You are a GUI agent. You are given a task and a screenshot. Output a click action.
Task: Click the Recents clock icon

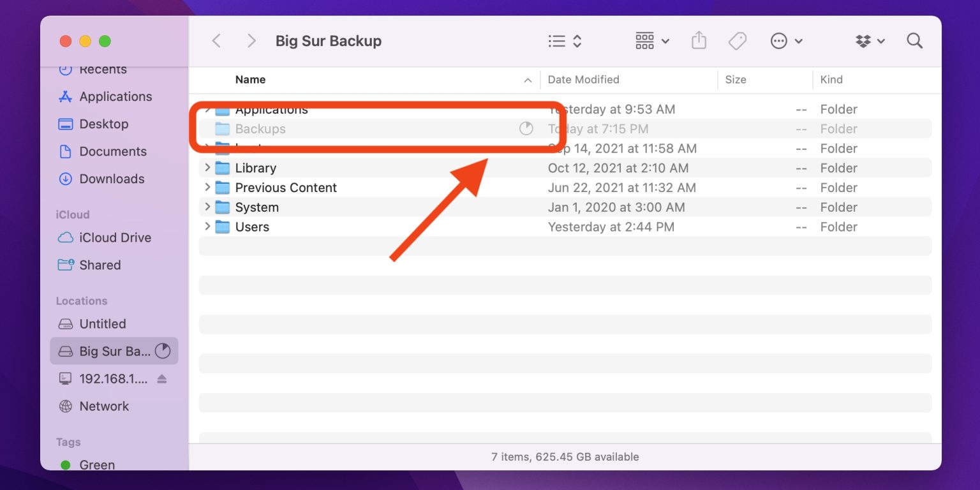[x=66, y=69]
